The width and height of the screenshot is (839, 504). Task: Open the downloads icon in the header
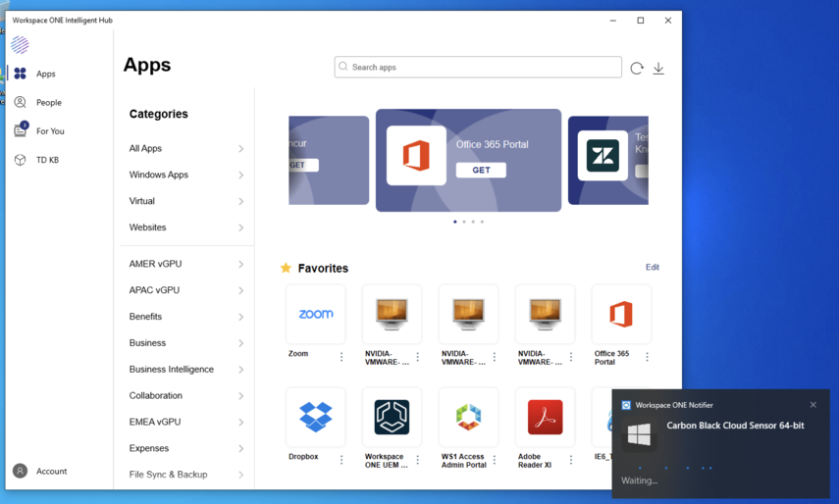click(658, 69)
